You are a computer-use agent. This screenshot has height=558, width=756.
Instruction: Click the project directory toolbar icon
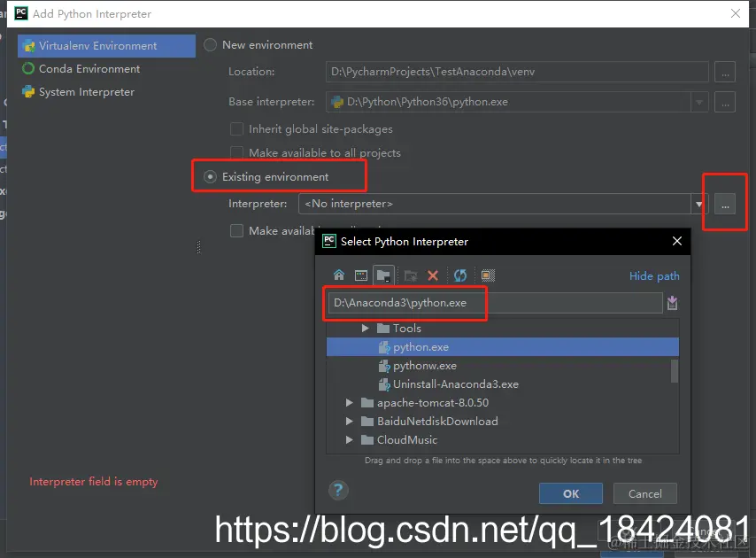point(383,275)
